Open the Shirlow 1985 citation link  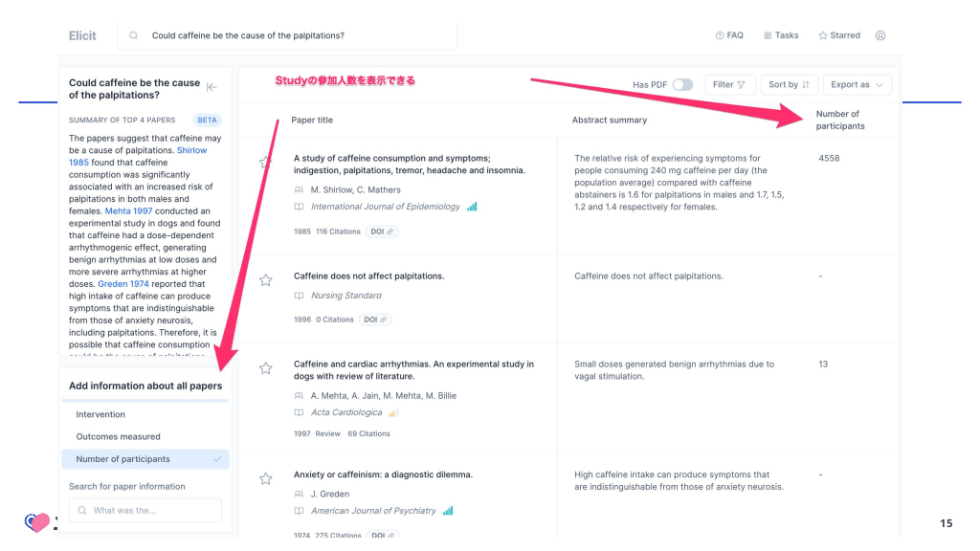point(191,150)
